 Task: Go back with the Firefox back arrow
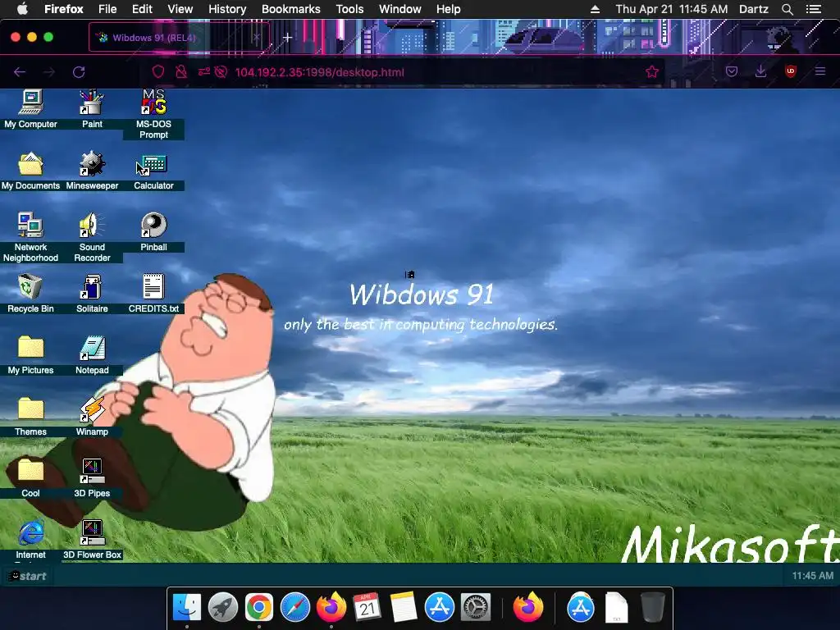coord(20,72)
